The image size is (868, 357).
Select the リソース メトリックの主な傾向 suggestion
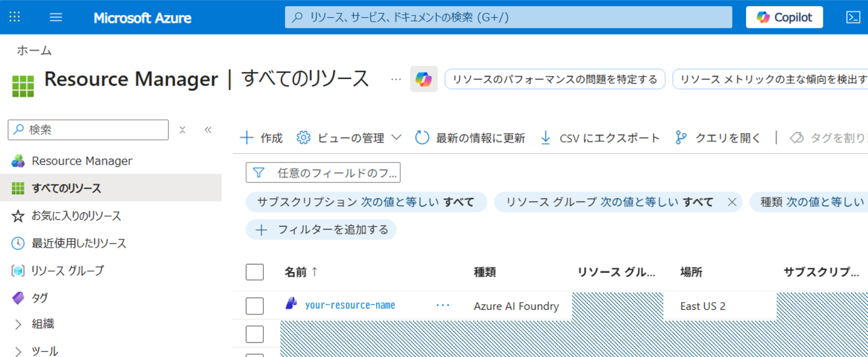point(770,79)
